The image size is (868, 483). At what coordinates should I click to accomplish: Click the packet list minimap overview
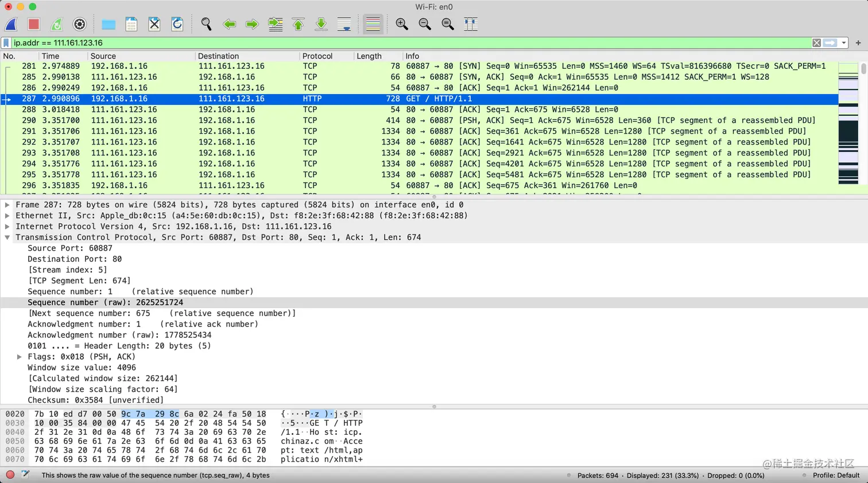(x=848, y=123)
